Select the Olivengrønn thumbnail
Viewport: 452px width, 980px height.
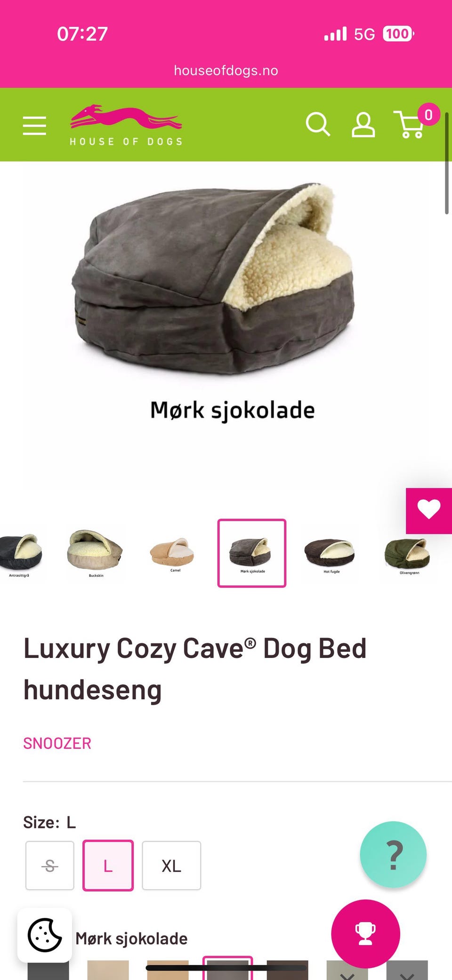click(408, 555)
